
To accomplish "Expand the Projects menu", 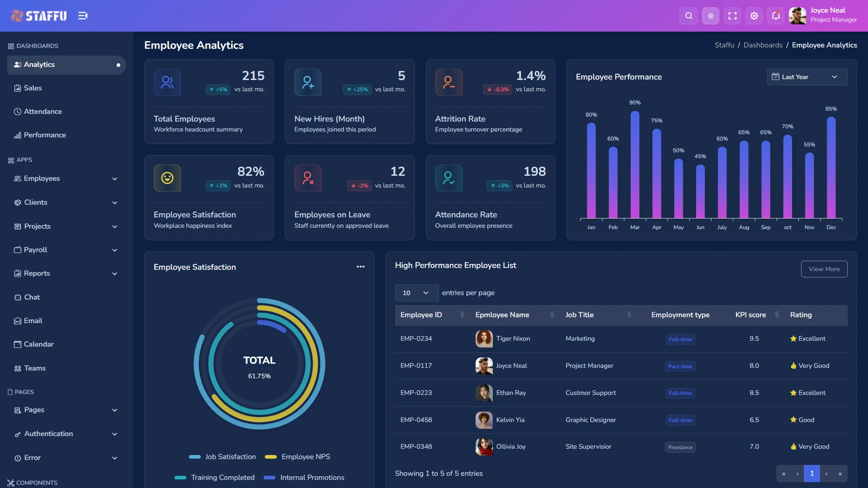I will pyautogui.click(x=66, y=226).
